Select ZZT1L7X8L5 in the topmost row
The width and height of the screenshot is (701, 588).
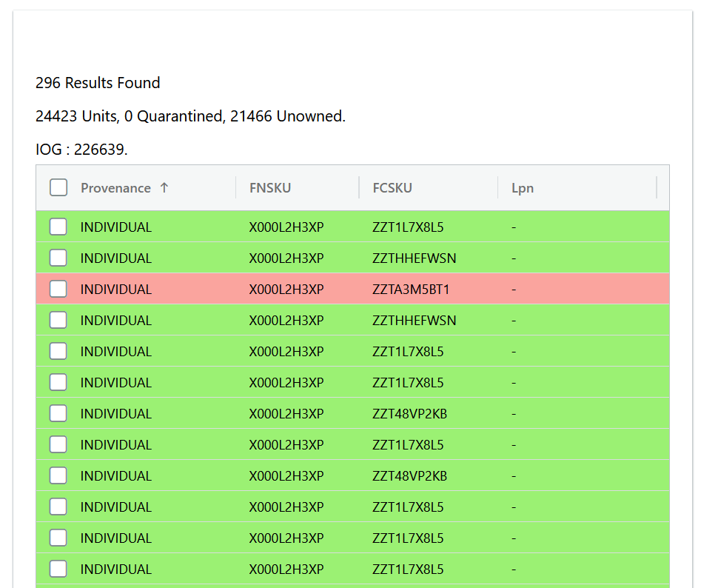point(408,227)
